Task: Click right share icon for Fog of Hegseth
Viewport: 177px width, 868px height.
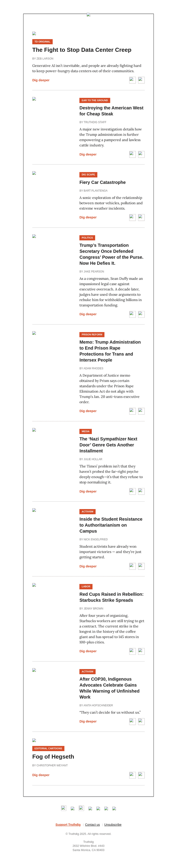Action: coord(141,775)
